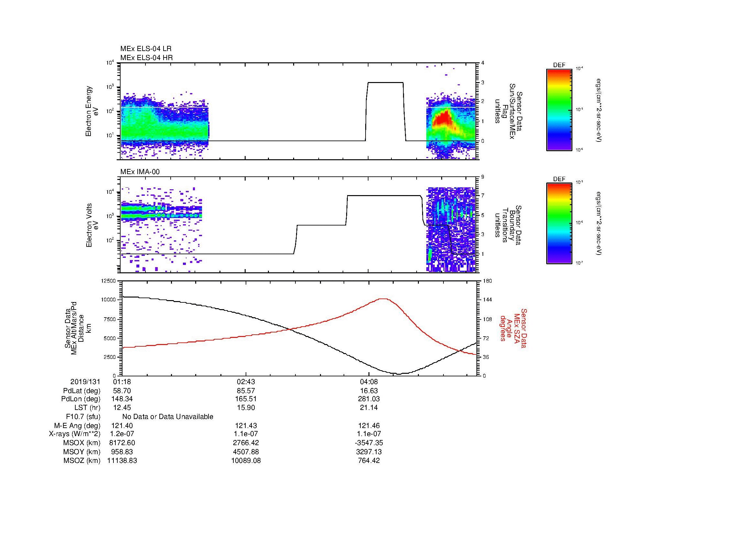This screenshot has width=756, height=534.
Task: Click the 'PdLon (deg)' row label
Action: click(81, 399)
